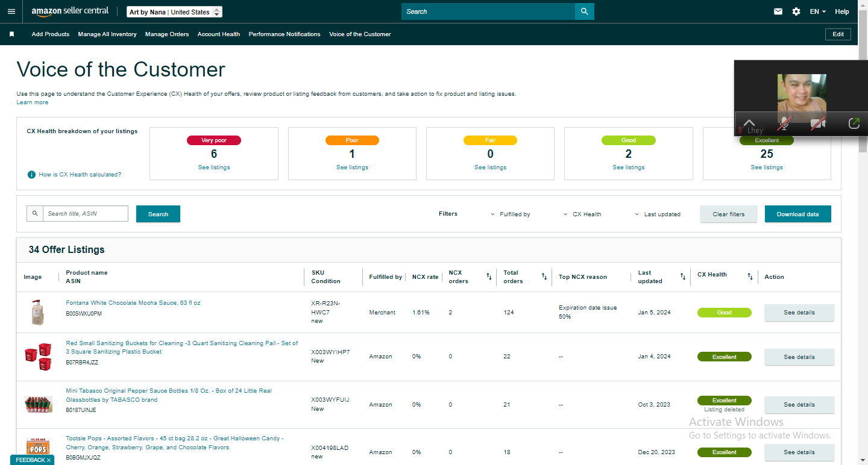This screenshot has width=868, height=465.
Task: Mute microphone in video call overlay
Action: [x=784, y=124]
